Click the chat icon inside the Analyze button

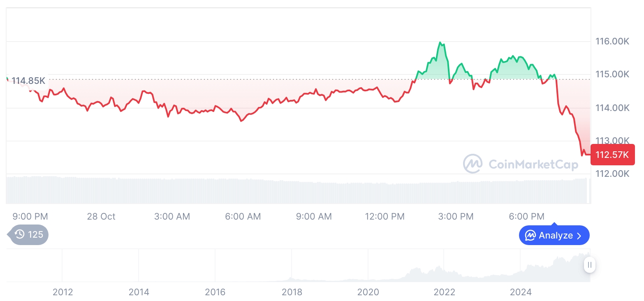coord(530,236)
